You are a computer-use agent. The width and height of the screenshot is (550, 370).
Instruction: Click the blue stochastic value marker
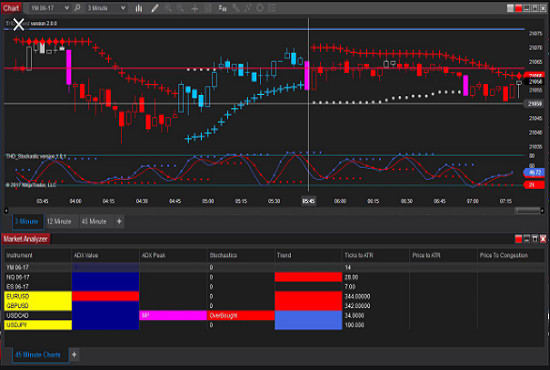point(534,172)
